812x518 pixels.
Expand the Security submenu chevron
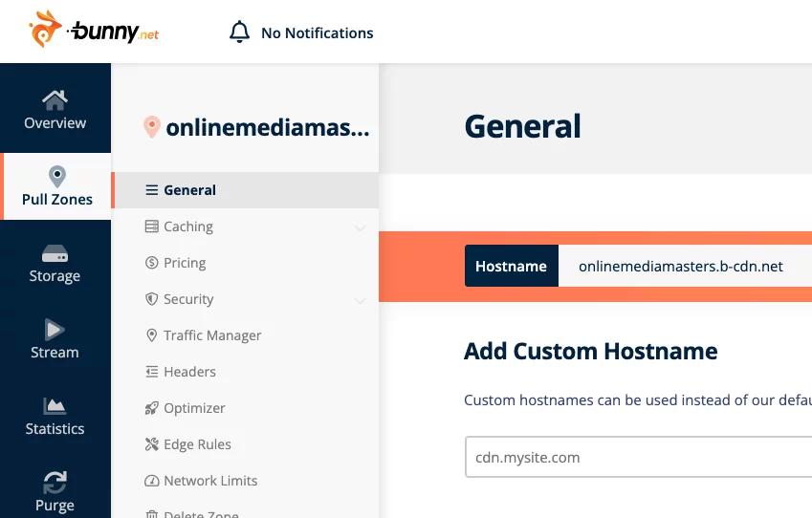[360, 300]
